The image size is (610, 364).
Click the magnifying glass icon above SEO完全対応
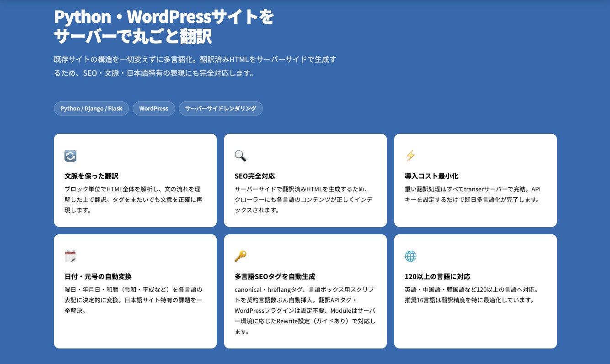pyautogui.click(x=241, y=156)
